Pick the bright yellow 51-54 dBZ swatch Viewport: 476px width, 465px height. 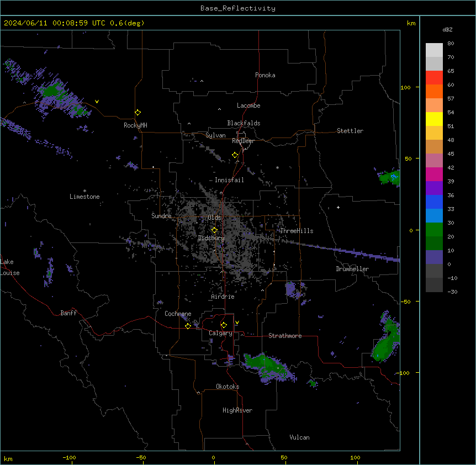434,119
